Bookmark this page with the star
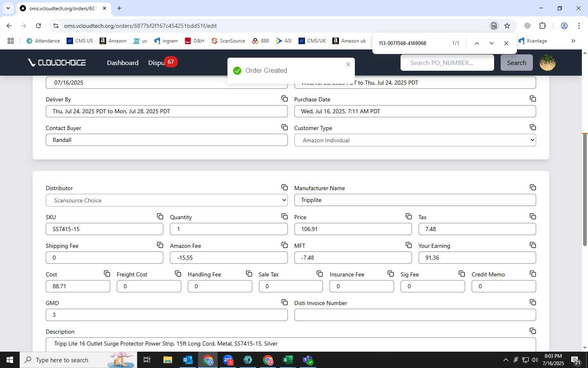This screenshot has width=588, height=368. point(507,26)
